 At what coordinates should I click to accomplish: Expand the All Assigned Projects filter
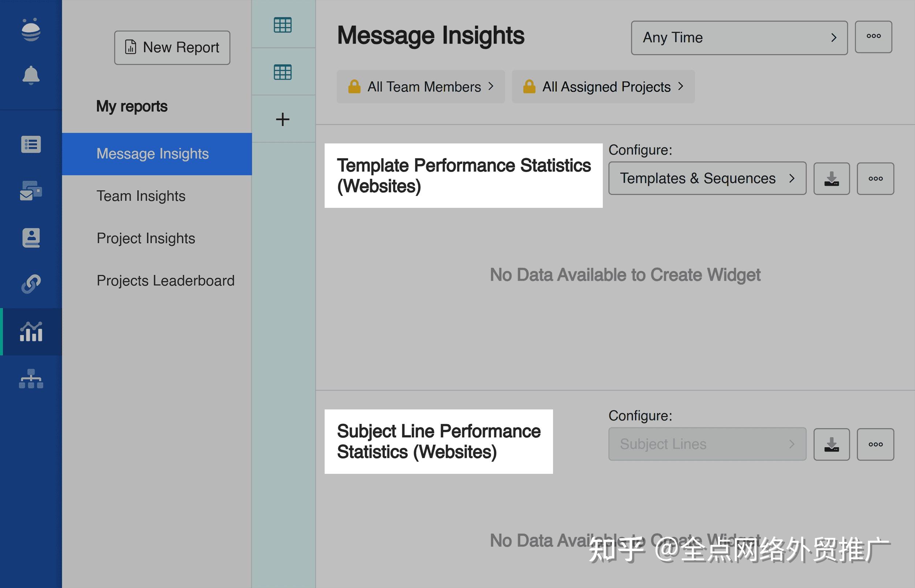604,87
